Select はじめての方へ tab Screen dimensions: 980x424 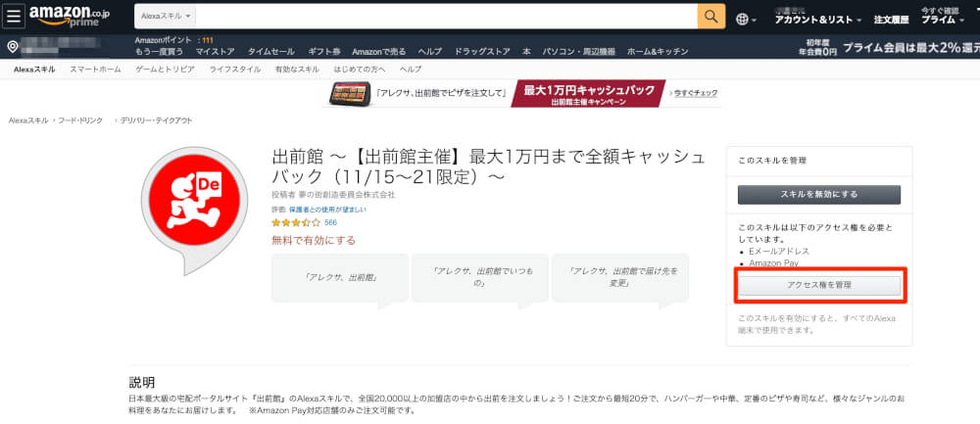[360, 70]
